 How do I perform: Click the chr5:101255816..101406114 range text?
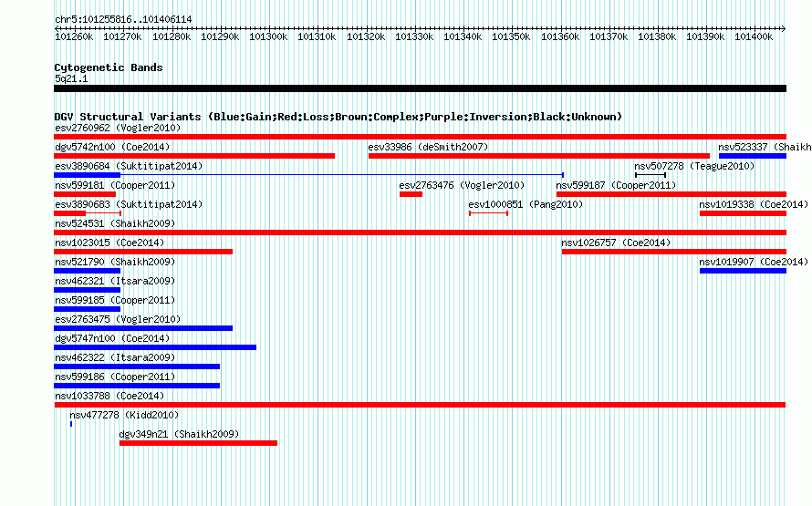[x=123, y=19]
